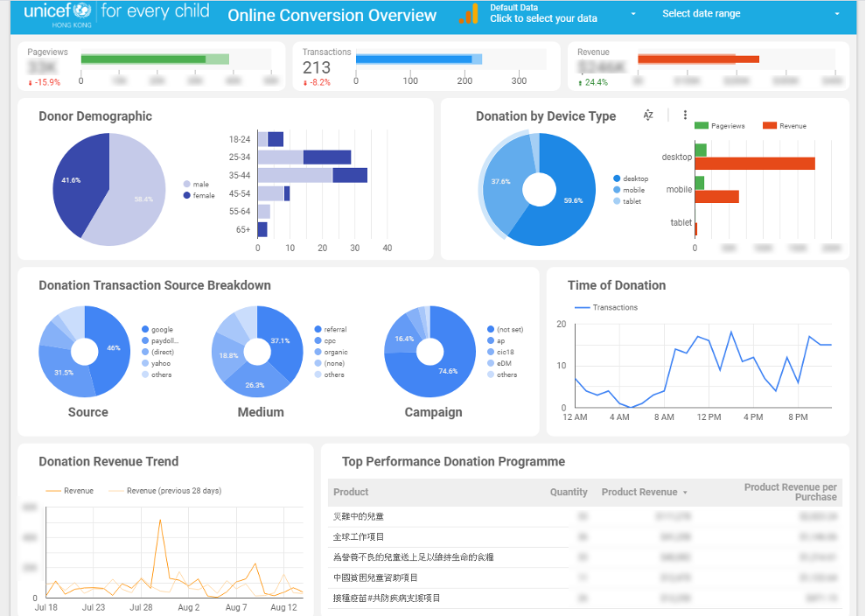Click the AZ sort icon on device chart
This screenshot has height=616, width=866.
pyautogui.click(x=648, y=115)
